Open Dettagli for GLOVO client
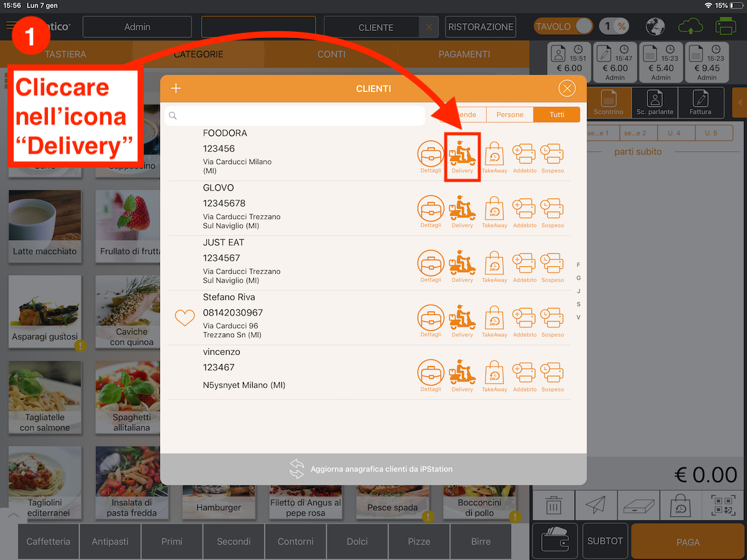 tap(430, 212)
